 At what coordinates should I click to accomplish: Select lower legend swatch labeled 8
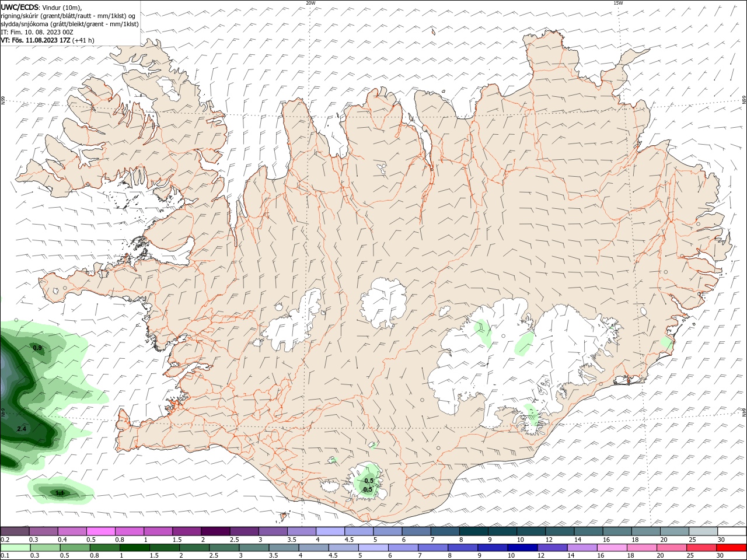tap(462, 548)
